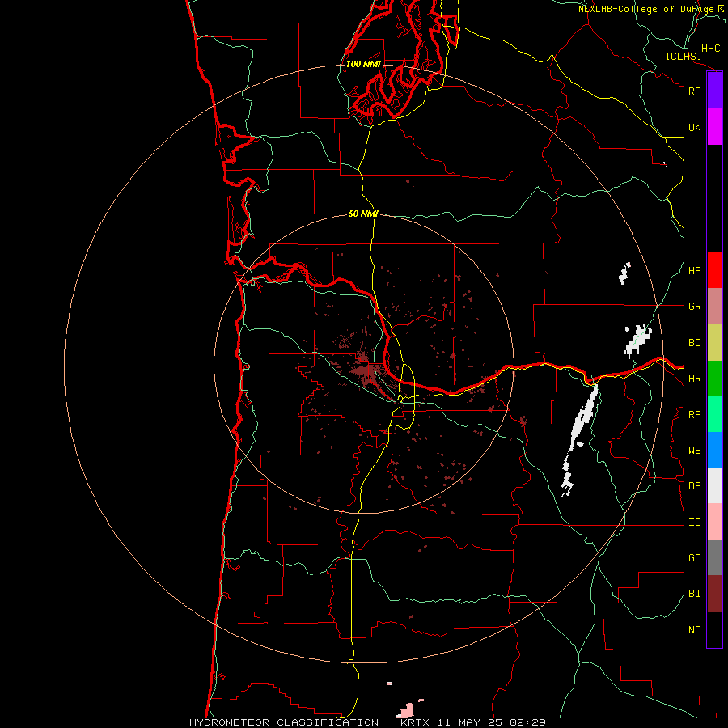Viewport: 728px width, 728px height.
Task: Click the green HR legend color swatch
Action: point(714,379)
